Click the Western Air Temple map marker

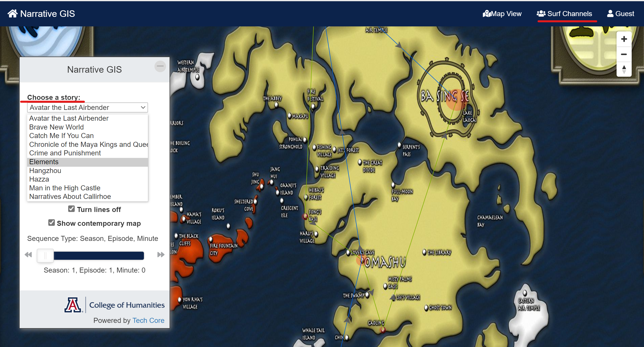click(x=197, y=77)
